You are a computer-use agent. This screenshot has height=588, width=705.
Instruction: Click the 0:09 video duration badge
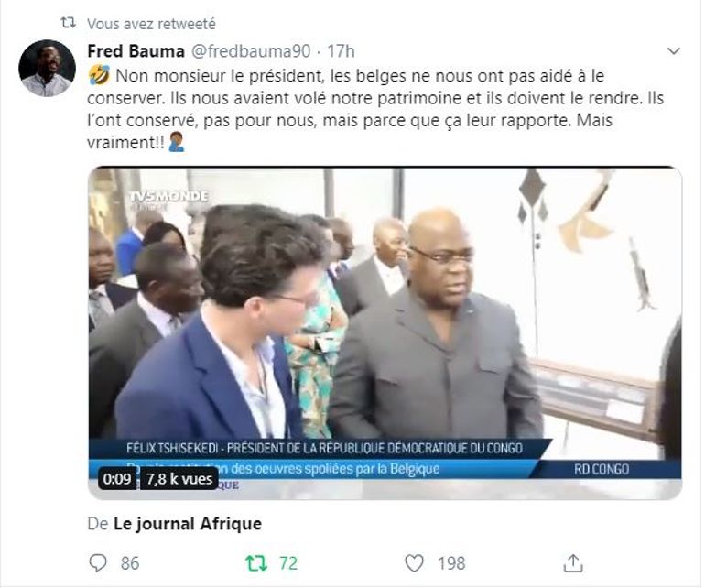117,479
